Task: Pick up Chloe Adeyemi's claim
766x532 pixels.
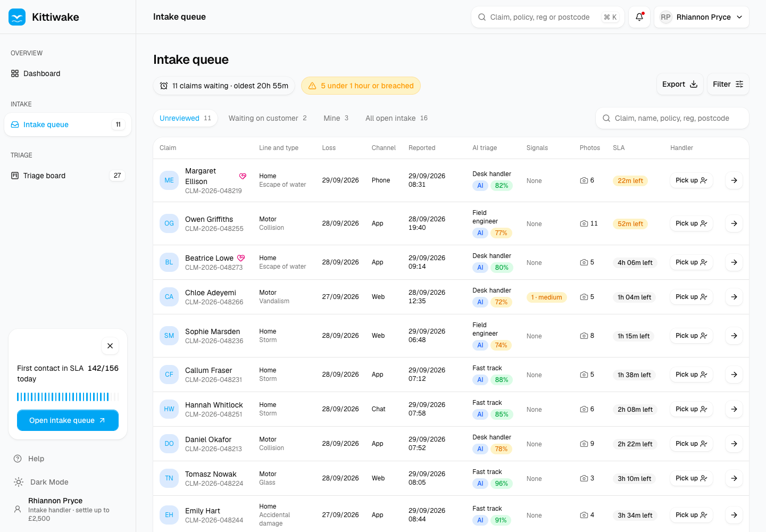Action: point(691,297)
